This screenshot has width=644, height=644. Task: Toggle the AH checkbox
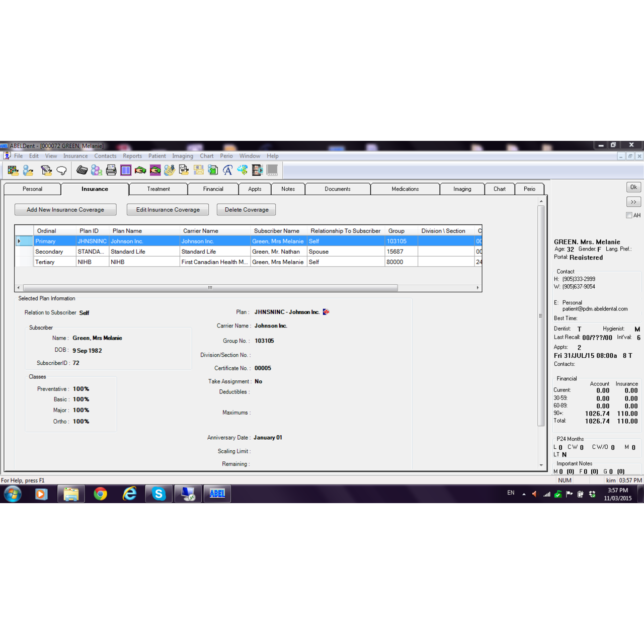(629, 215)
